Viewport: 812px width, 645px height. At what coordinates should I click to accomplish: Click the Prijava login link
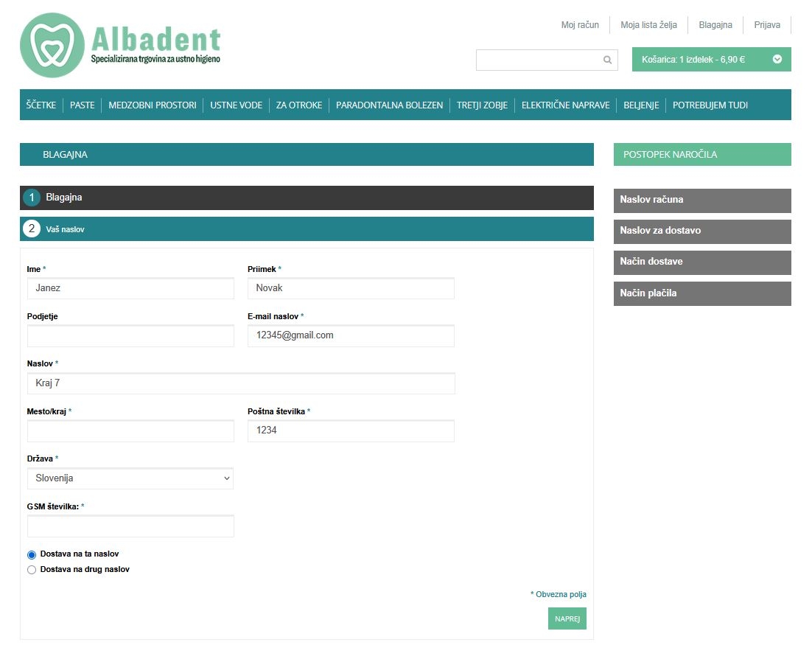767,25
